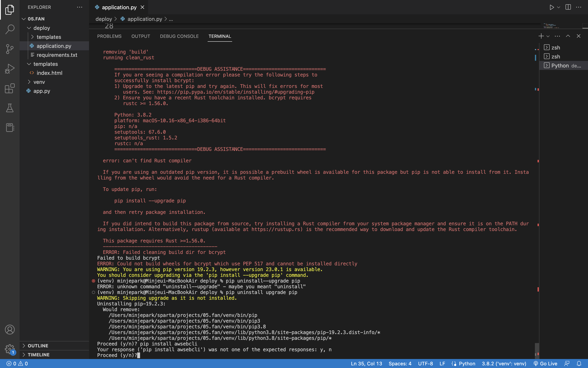Open the Source Control view

10,49
